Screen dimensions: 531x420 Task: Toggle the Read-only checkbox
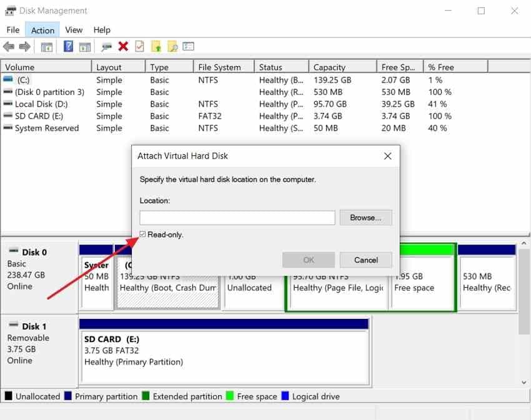click(x=142, y=234)
